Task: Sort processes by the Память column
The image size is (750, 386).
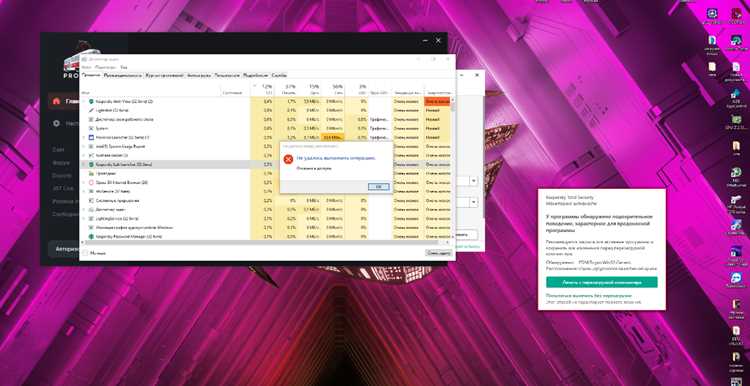Action: pyautogui.click(x=287, y=89)
